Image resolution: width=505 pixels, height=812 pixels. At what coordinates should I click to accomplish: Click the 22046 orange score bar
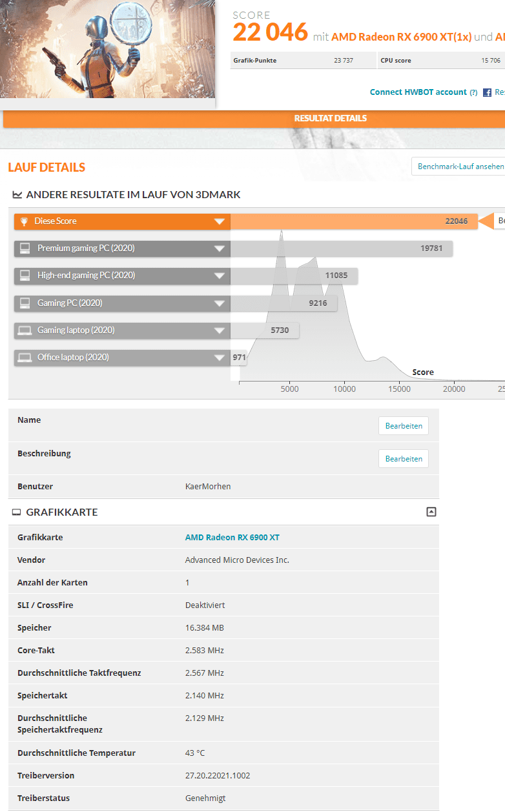pos(354,221)
